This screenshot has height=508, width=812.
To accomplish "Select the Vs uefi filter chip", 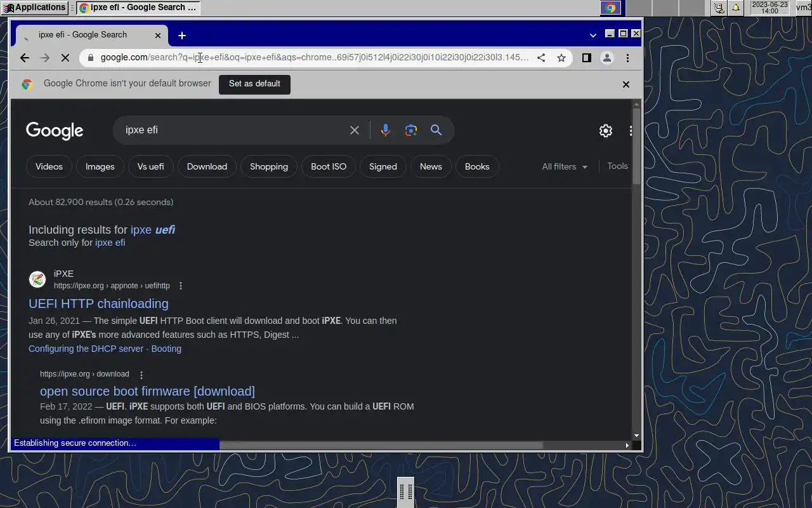I will tap(150, 166).
